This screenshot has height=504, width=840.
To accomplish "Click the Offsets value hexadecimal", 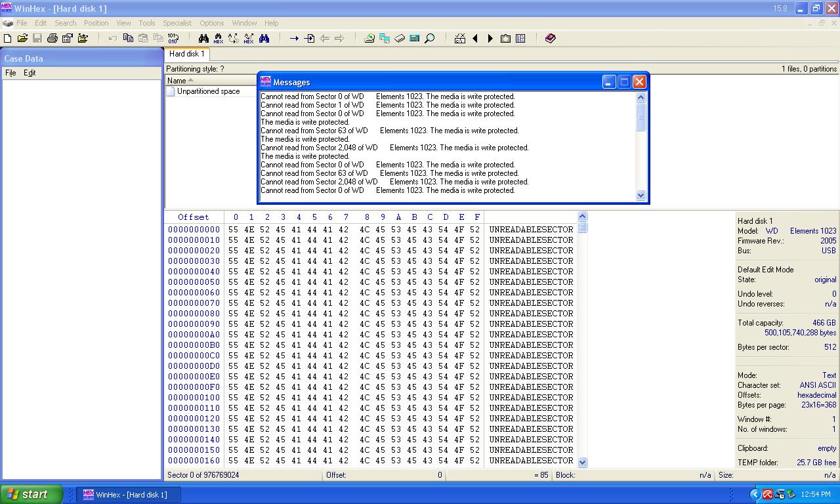I will 817,395.
